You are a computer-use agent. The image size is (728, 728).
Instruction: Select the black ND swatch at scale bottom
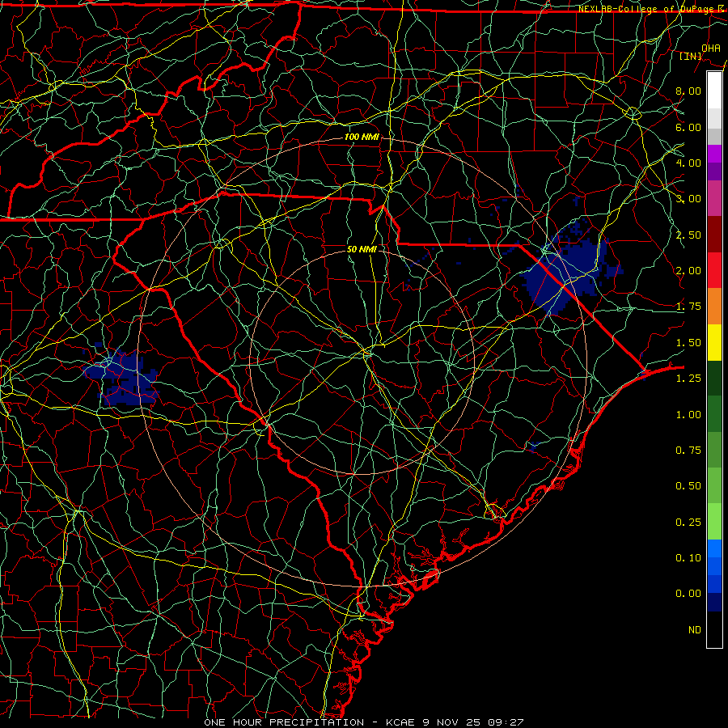(714, 629)
